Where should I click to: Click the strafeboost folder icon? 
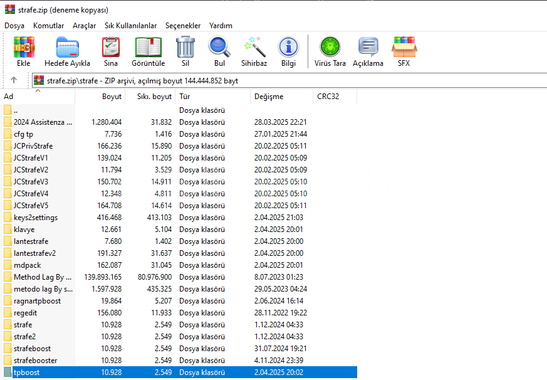[x=8, y=348]
